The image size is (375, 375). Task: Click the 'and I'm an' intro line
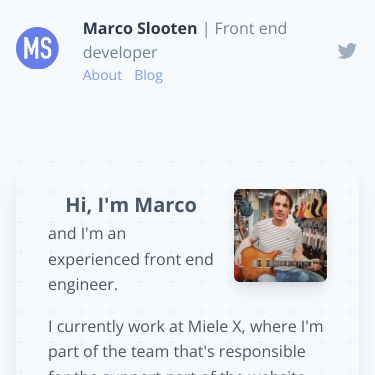[87, 233]
